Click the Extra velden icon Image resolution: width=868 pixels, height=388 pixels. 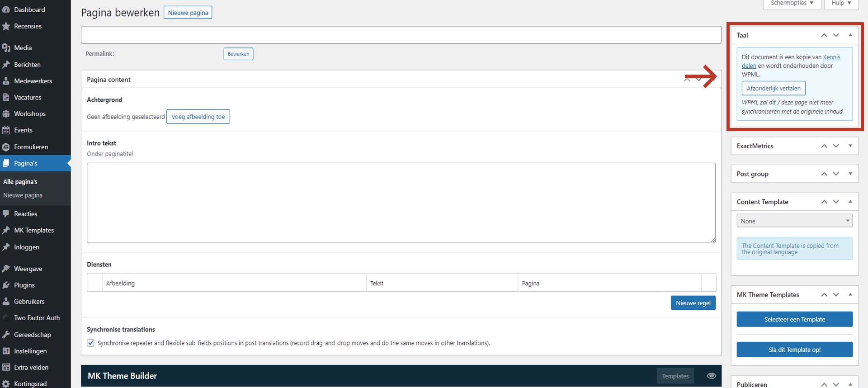(6, 367)
